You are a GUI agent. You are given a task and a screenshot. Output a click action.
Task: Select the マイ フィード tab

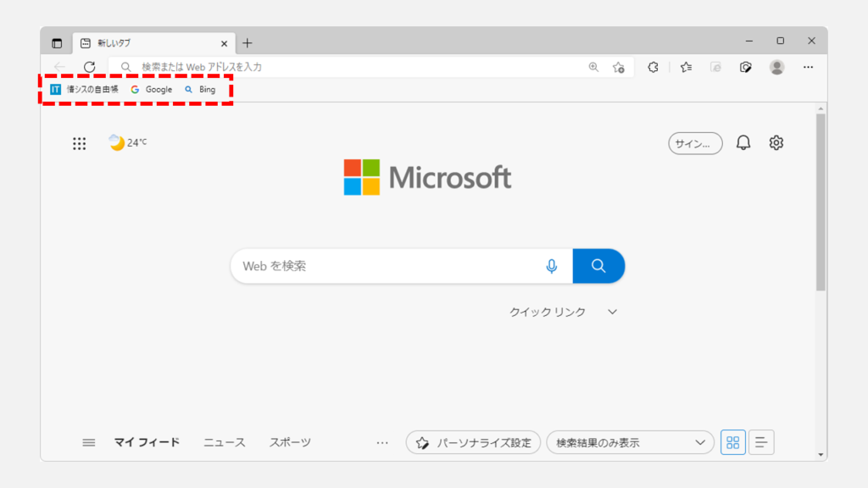point(147,442)
